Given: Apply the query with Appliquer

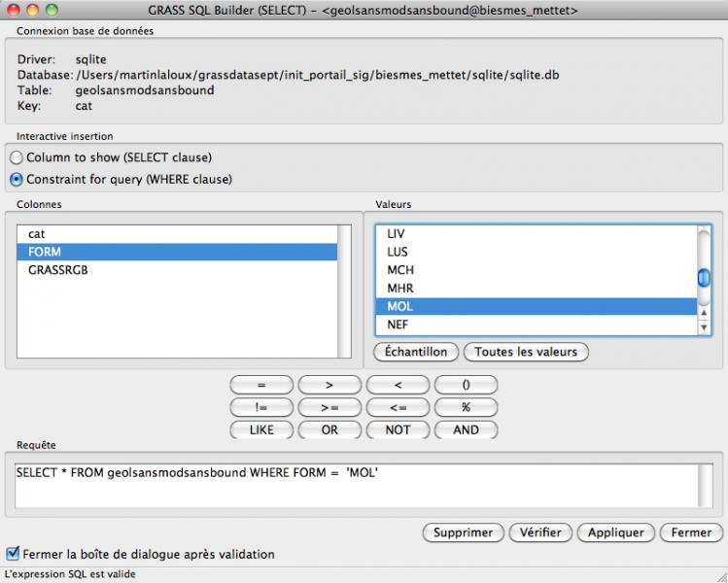Looking at the screenshot, I should [x=616, y=532].
